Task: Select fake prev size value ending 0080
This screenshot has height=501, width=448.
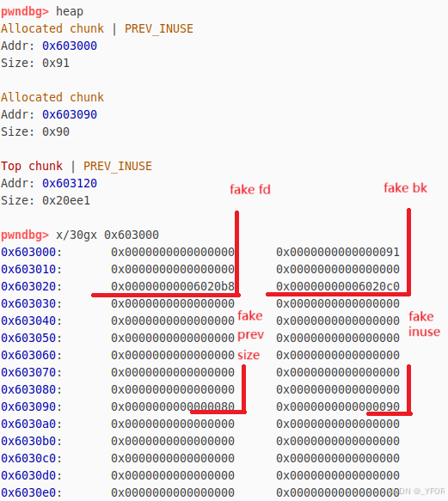Action: pos(173,406)
